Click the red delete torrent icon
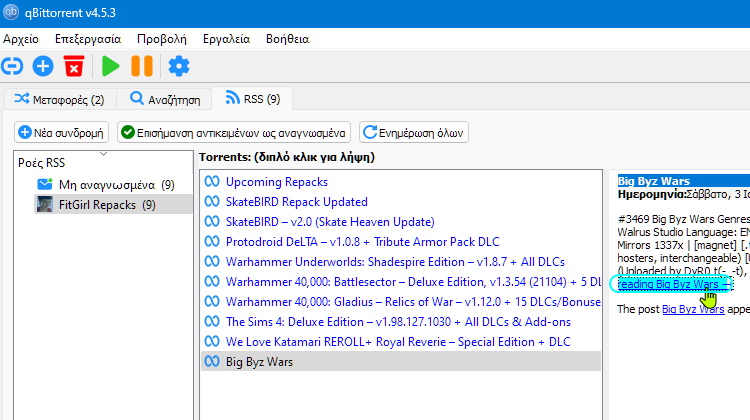This screenshot has width=750, height=420. coord(74,66)
